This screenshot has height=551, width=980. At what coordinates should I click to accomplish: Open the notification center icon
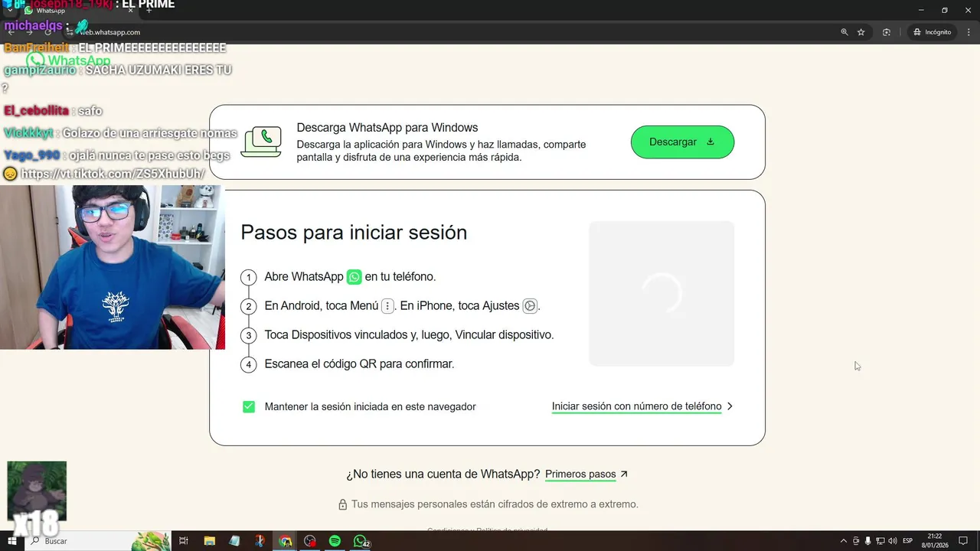963,541
